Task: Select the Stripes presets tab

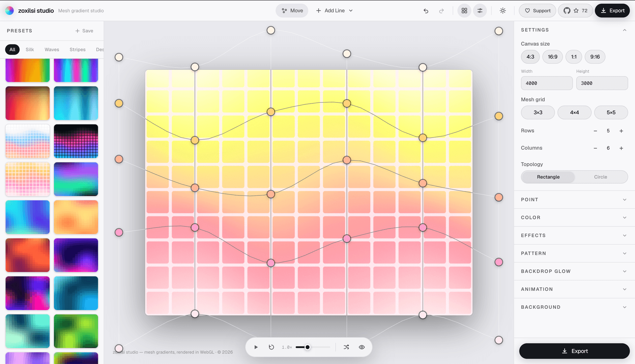Action: tap(78, 50)
